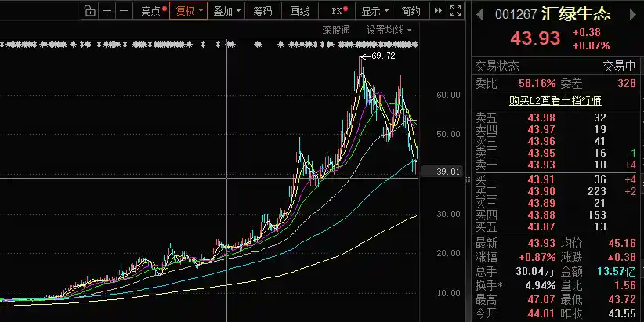This screenshot has width=644, height=322.
Task: Click the unlock padlock icon in toolbar
Action: (x=89, y=11)
